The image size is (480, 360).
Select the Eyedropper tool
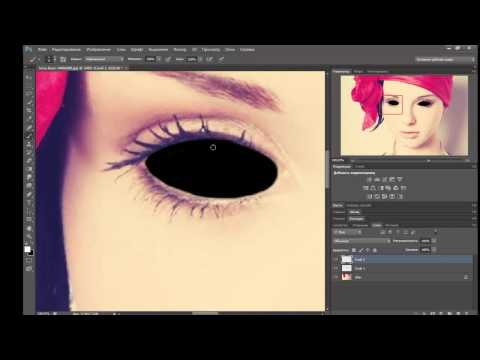pos(29,119)
